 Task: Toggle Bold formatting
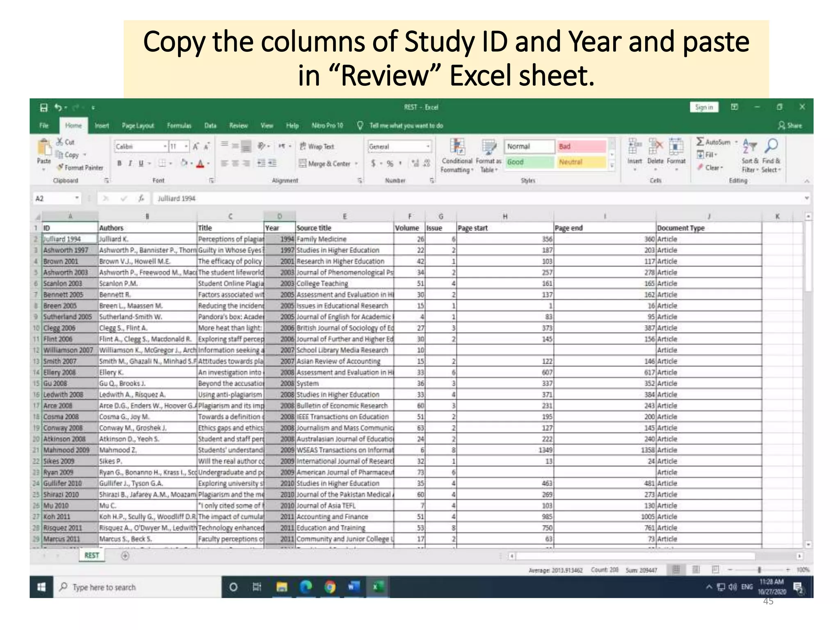pos(119,163)
